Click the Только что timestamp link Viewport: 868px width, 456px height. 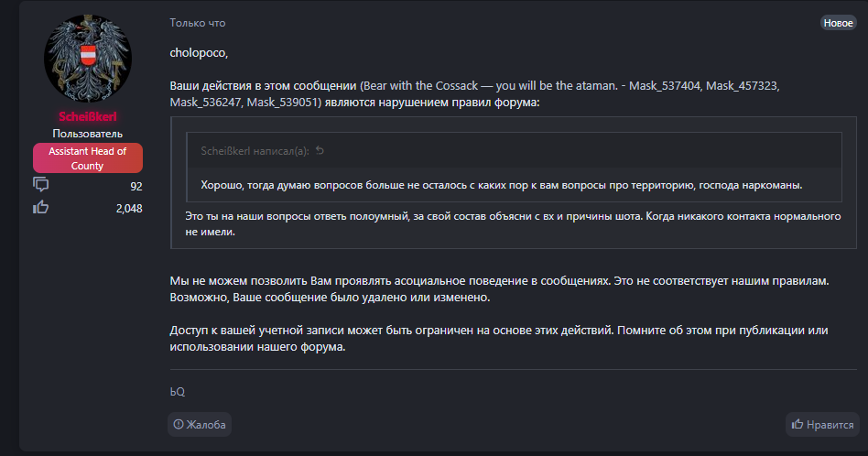pos(197,23)
